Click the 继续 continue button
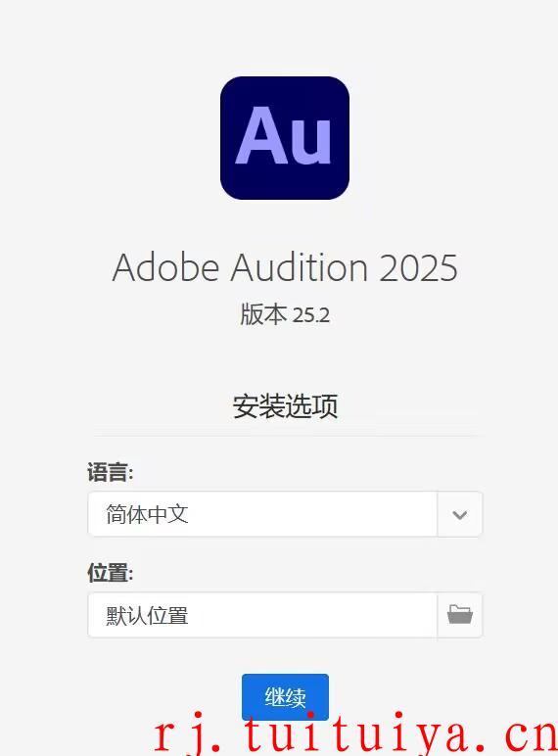The width and height of the screenshot is (558, 756). click(x=285, y=696)
